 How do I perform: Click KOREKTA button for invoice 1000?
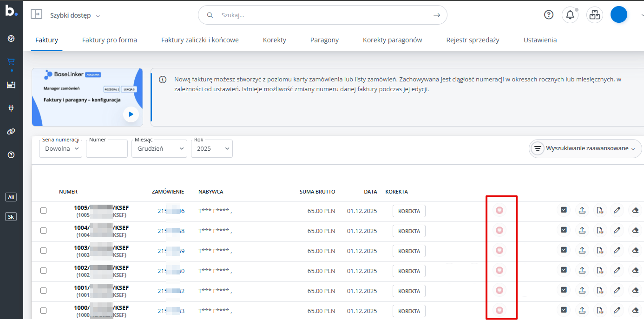(409, 311)
